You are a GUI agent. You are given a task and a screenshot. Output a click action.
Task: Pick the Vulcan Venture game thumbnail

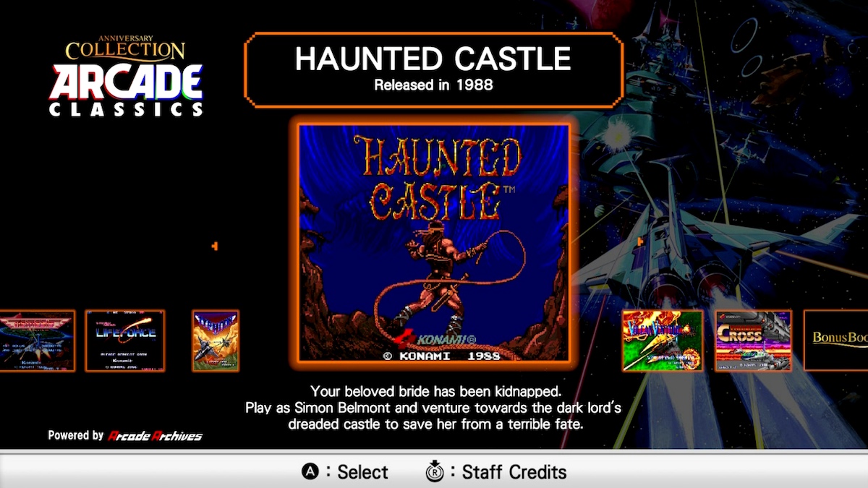point(663,341)
